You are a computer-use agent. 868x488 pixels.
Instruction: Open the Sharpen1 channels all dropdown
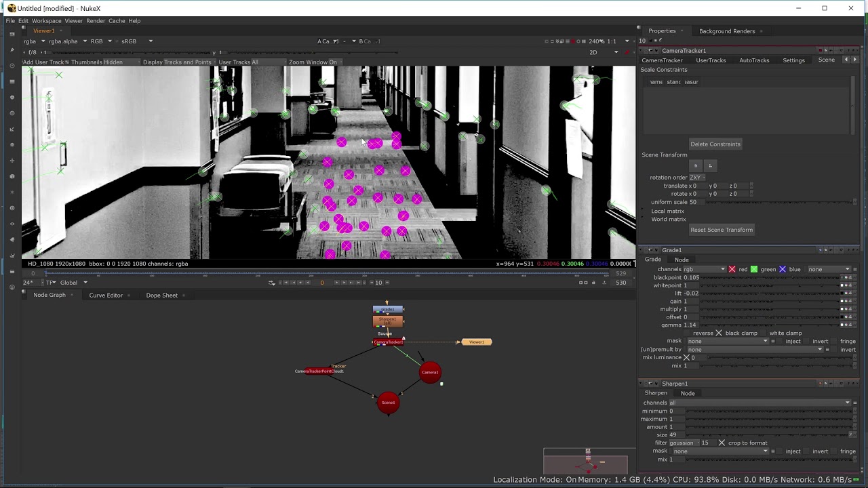pos(759,403)
